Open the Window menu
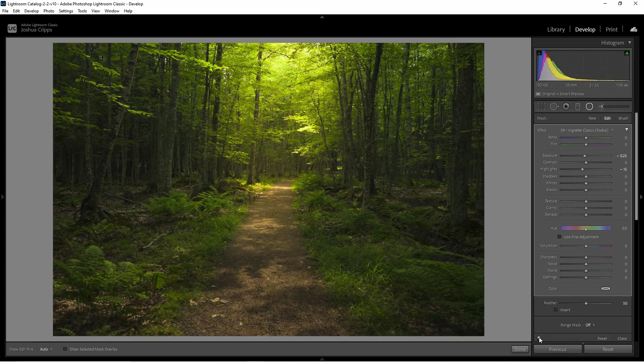Screen dimensions: 644x362 click(112, 11)
